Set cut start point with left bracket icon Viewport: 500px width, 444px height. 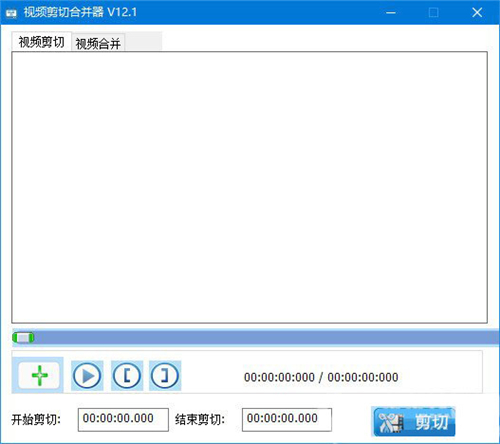pyautogui.click(x=127, y=376)
